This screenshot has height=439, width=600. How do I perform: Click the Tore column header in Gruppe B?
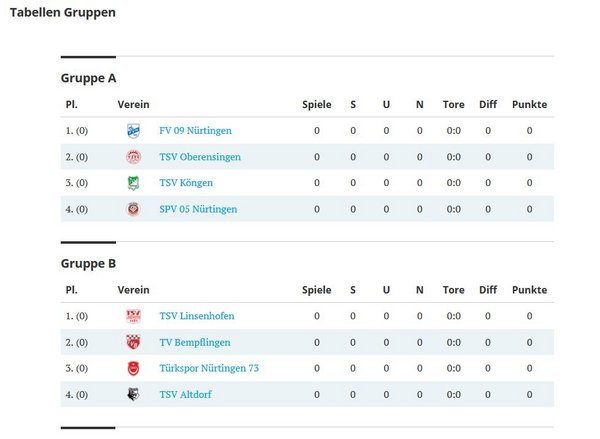(453, 290)
